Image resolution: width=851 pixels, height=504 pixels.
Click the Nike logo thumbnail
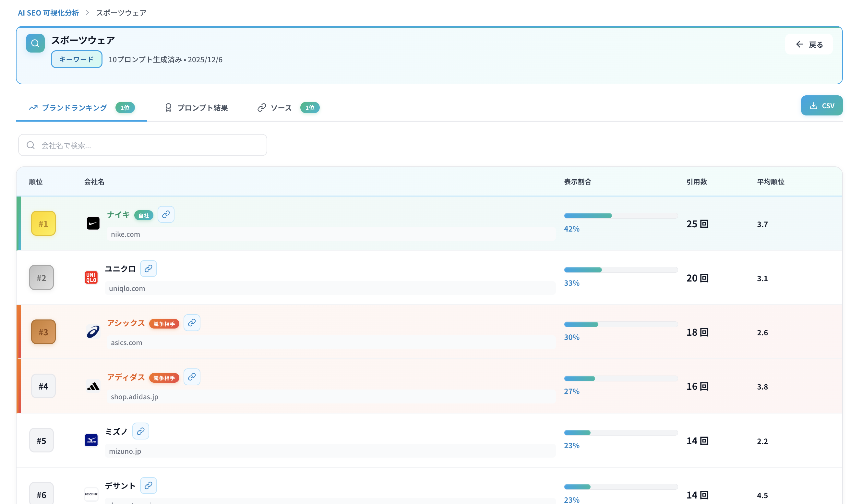93,223
